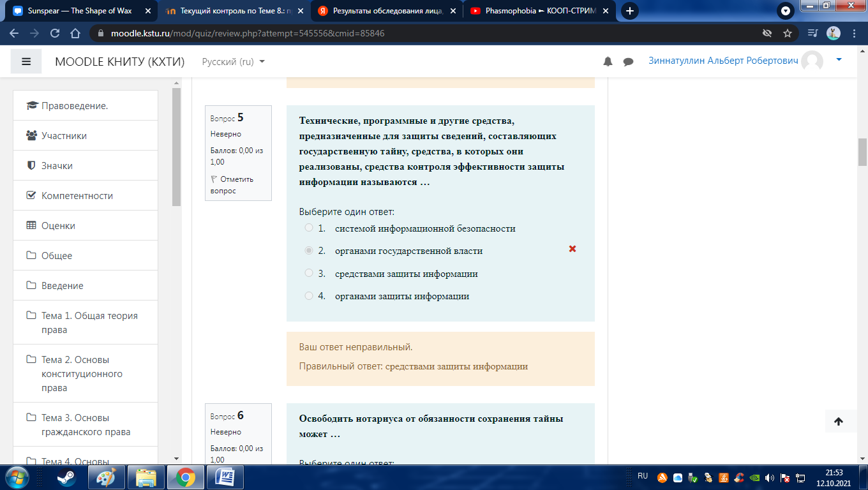Open Компетентности in sidebar
This screenshot has height=490, width=868.
[86, 195]
